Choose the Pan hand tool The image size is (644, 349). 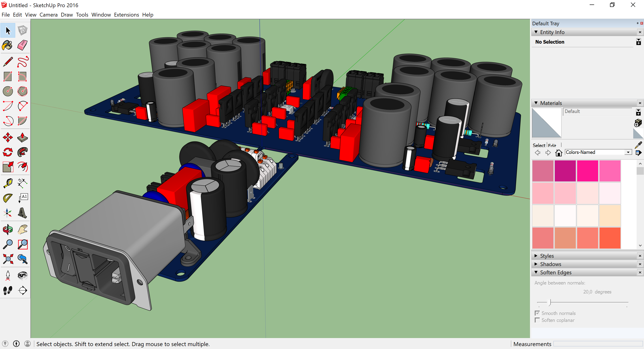(23, 229)
